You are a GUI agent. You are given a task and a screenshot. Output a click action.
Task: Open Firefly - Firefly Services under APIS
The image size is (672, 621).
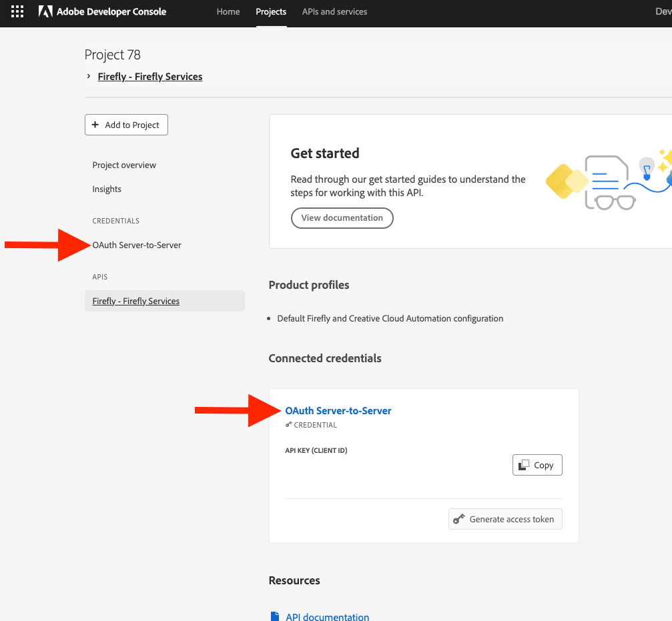click(135, 301)
